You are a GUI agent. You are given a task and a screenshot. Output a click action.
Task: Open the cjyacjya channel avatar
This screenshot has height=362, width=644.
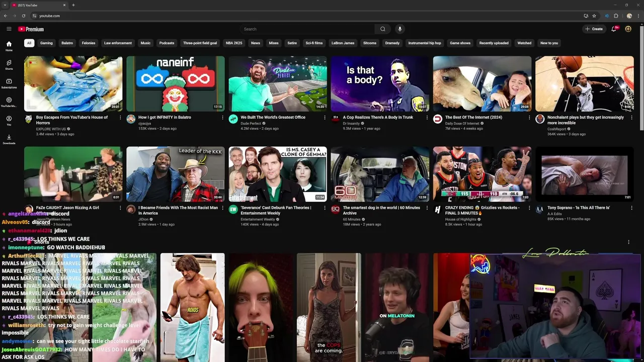click(x=131, y=119)
